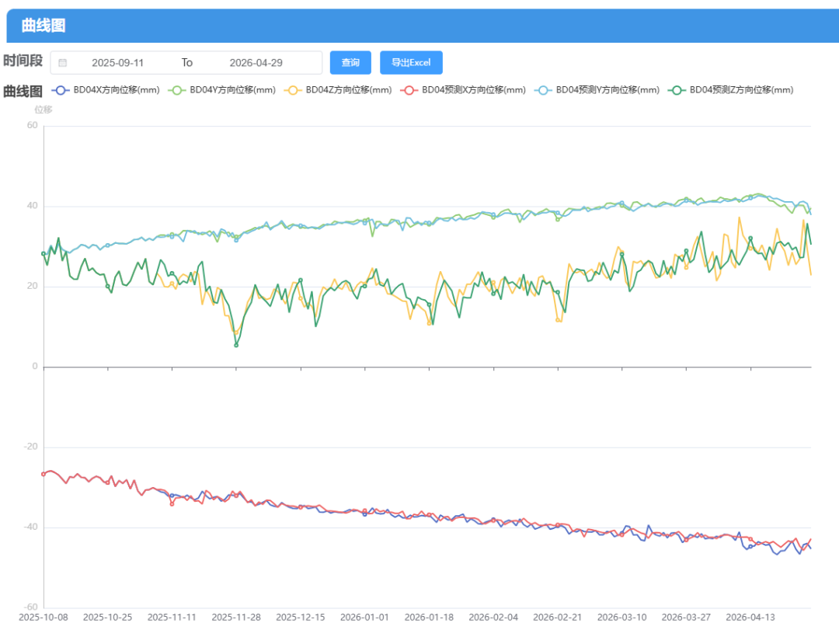This screenshot has height=644, width=839.
Task: Toggle the BD04预测X方向位移(mm) legend series
Action: pos(463,90)
